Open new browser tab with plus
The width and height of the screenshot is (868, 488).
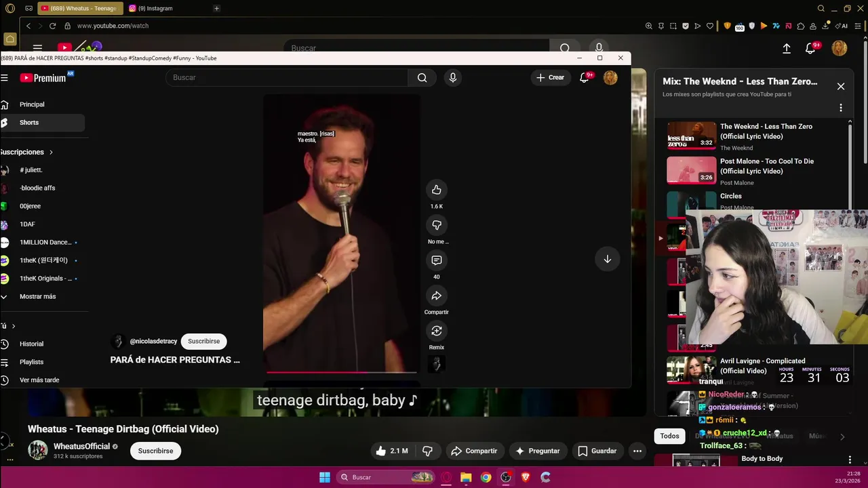click(x=216, y=8)
